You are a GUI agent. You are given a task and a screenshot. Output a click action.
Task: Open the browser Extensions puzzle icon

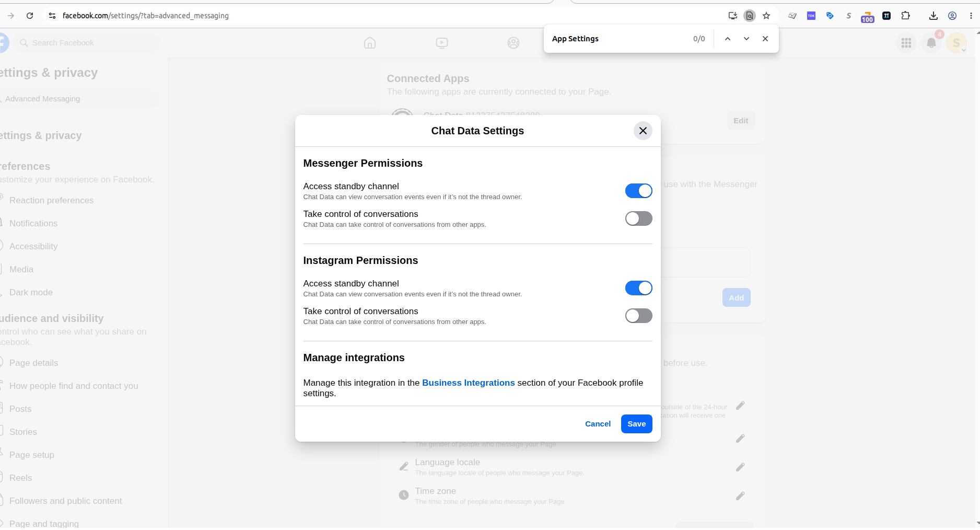905,16
